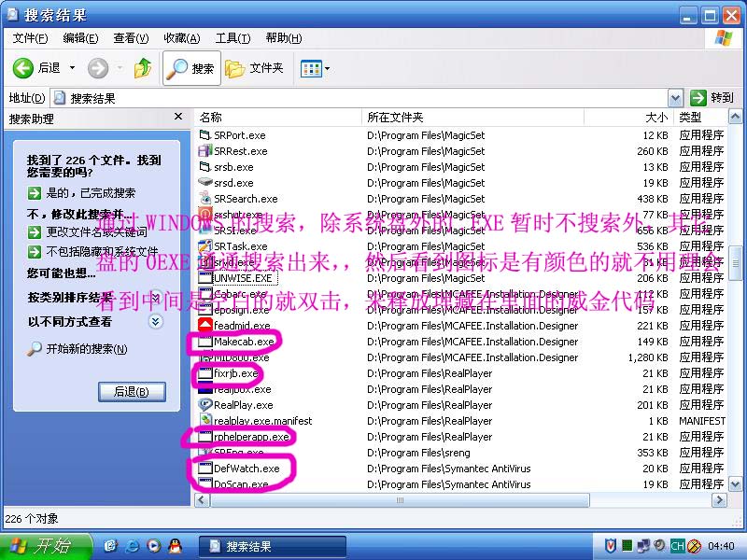Sort by 名称 column header
The height and width of the screenshot is (560, 747).
pyautogui.click(x=277, y=118)
